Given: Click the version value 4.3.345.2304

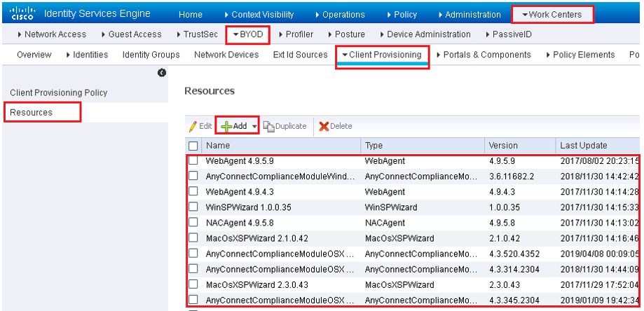Looking at the screenshot, I should tap(514, 300).
